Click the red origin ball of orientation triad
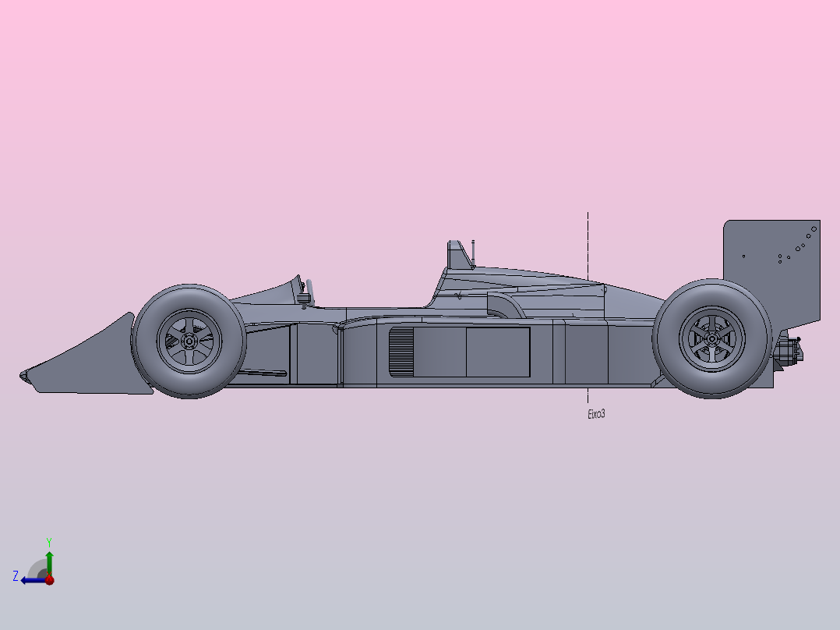This screenshot has width=840, height=630. tap(49, 579)
